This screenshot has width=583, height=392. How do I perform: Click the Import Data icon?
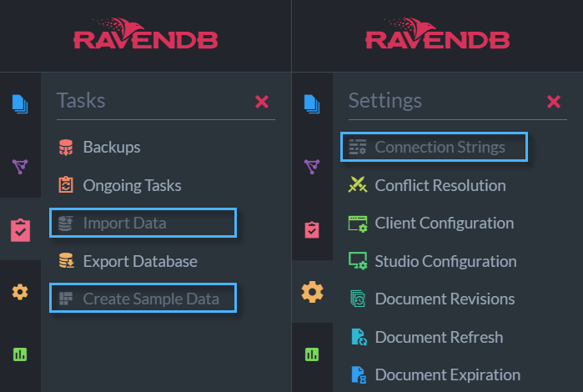(66, 224)
